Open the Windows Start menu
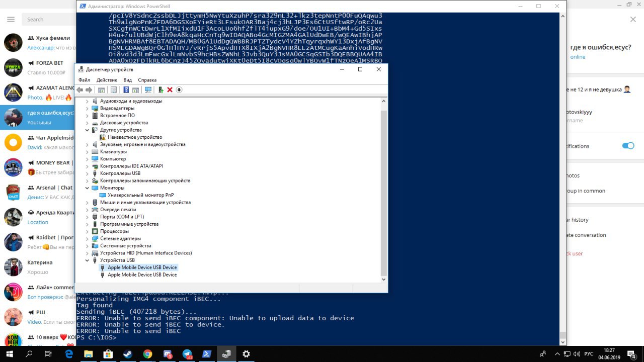 coord(10,354)
